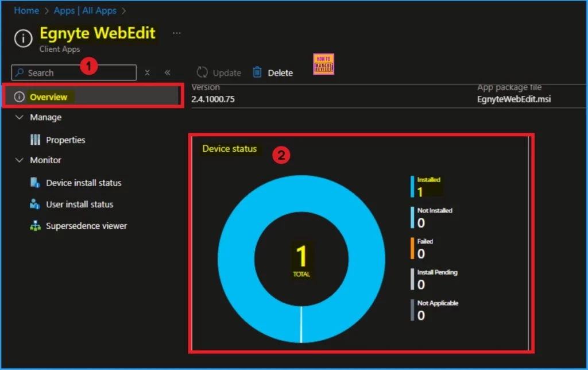588x370 pixels.
Task: Collapse the Manage section chevron
Action: click(x=19, y=117)
